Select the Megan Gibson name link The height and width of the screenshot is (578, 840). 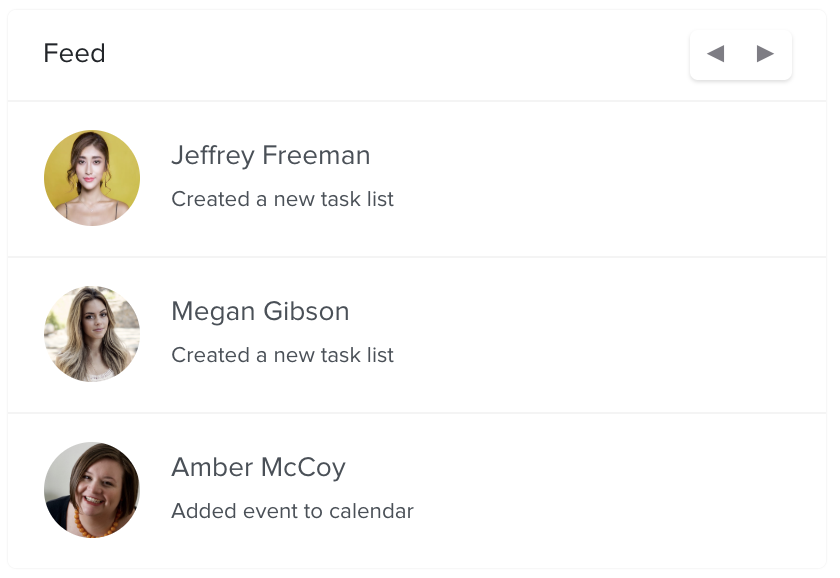pyautogui.click(x=260, y=311)
